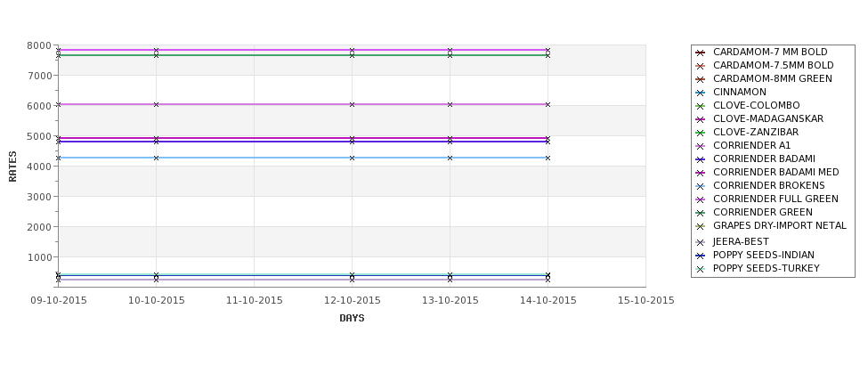
Task: Click the CARDAMOM-8MM GREEN legend label
Action: (772, 78)
